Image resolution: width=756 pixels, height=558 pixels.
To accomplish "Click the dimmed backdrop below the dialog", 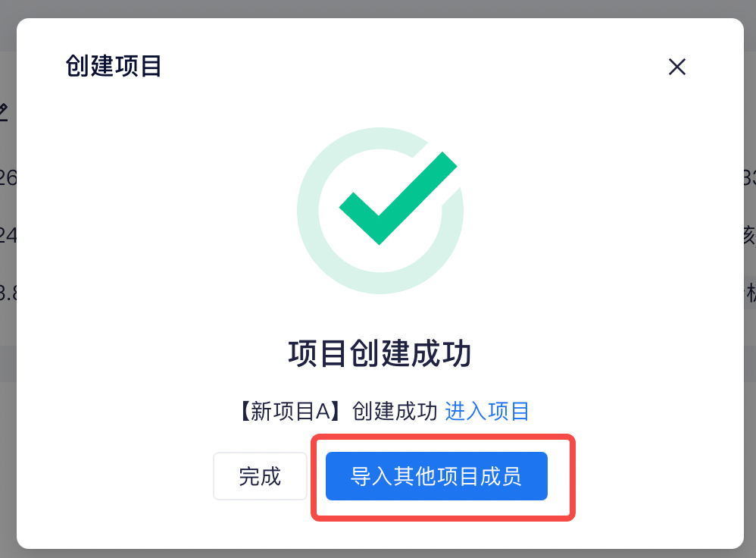I will tap(378, 553).
